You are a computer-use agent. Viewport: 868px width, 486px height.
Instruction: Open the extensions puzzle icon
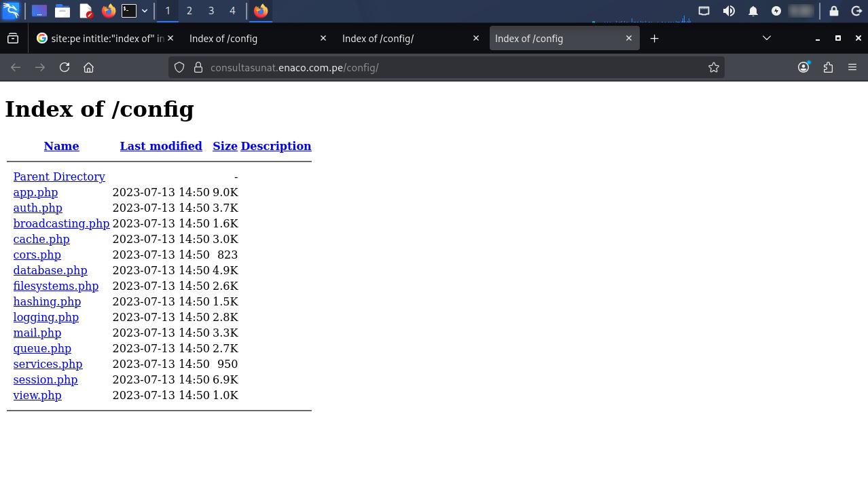pos(828,67)
